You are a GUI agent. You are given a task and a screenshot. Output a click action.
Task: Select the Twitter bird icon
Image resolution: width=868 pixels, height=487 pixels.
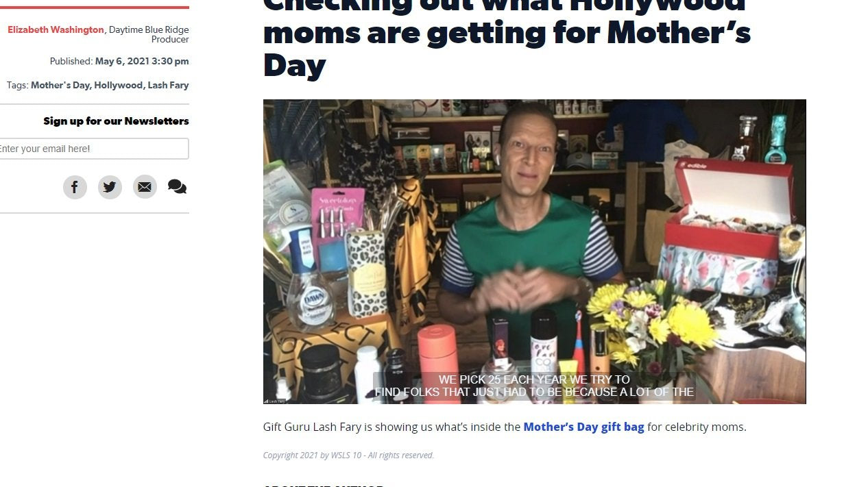tap(110, 186)
